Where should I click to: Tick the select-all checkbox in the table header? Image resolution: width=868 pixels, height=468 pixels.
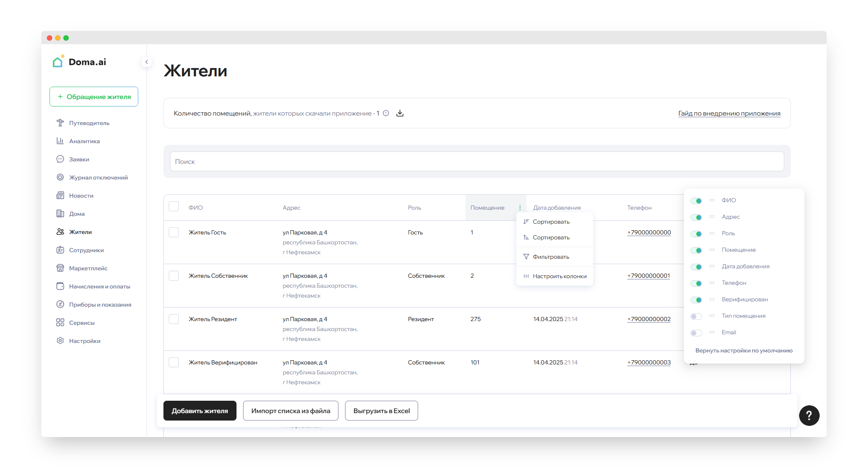(x=174, y=207)
